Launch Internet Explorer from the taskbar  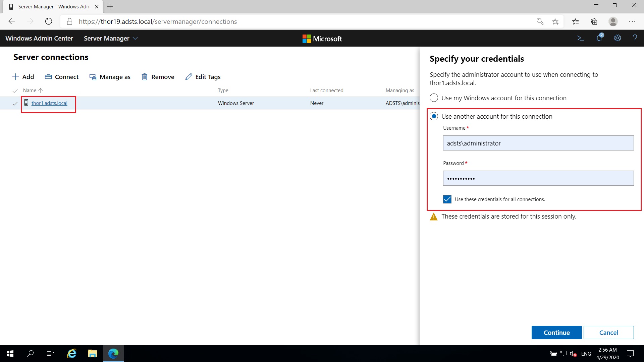click(71, 354)
